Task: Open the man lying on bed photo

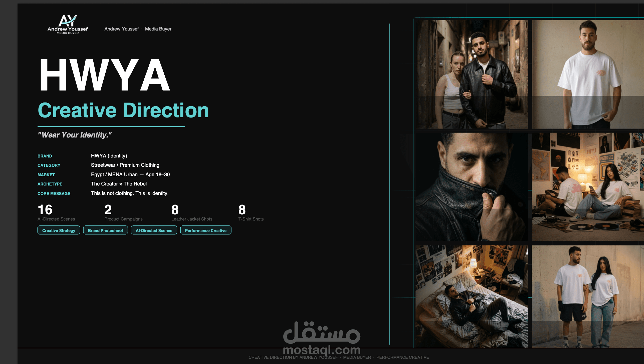Action: [x=472, y=296]
